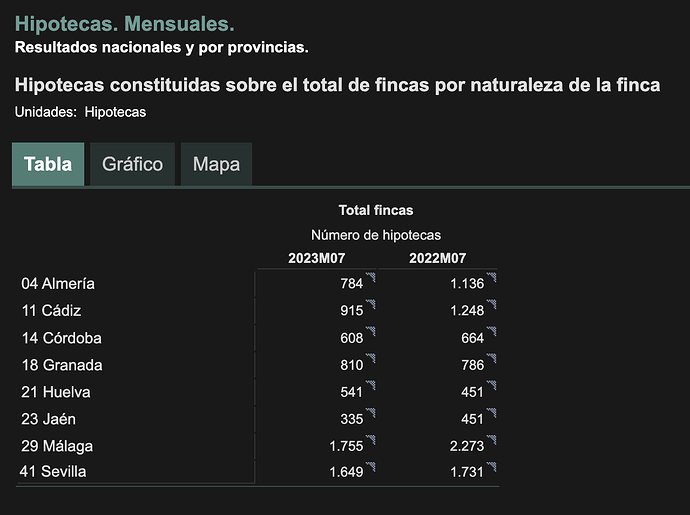The width and height of the screenshot is (690, 515).
Task: Switch to the Gráfico tab
Action: click(132, 164)
